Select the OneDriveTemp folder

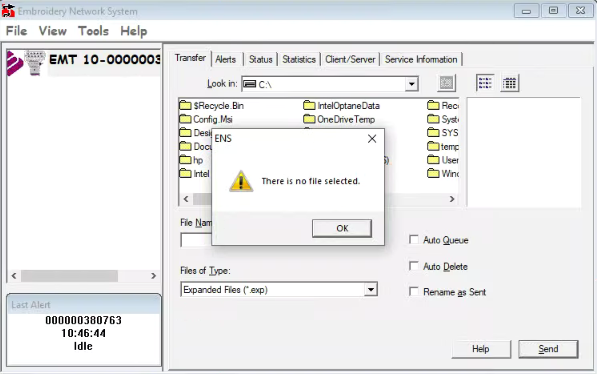coord(339,119)
